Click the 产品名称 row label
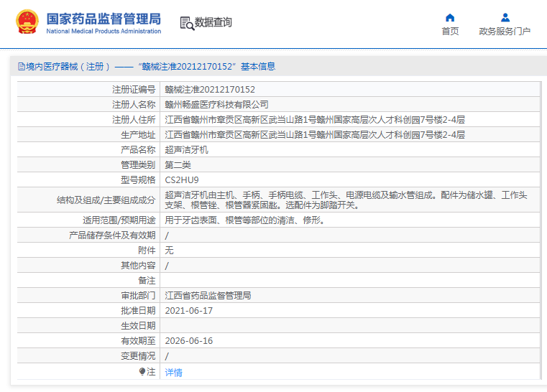 [138, 150]
